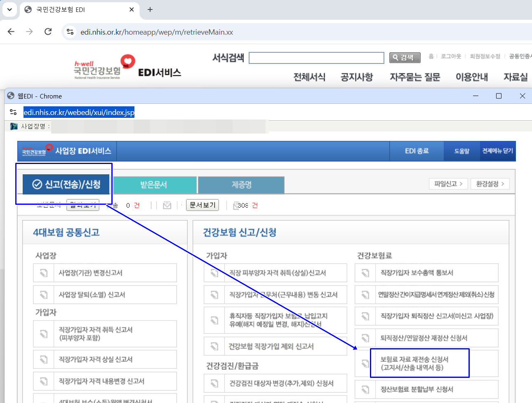Click the document icon beside 사업장(기관) 변경신고서
Viewport: 532px width, 403px height.
tap(43, 273)
